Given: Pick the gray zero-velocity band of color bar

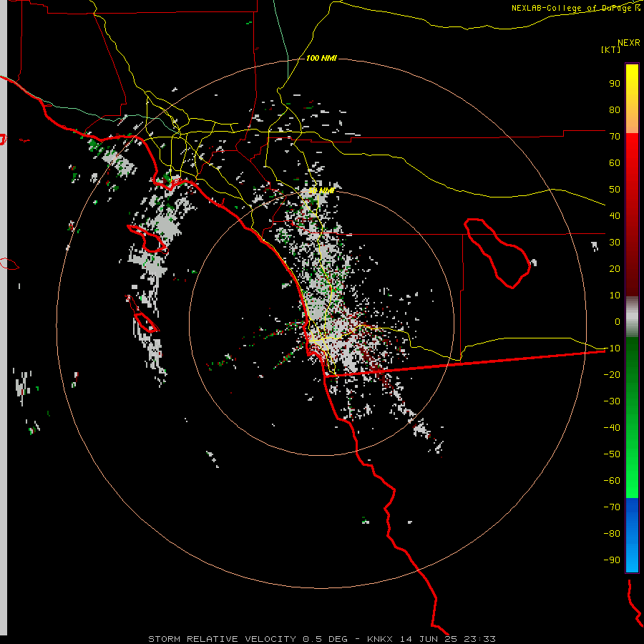Looking at the screenshot, I should pos(632,317).
